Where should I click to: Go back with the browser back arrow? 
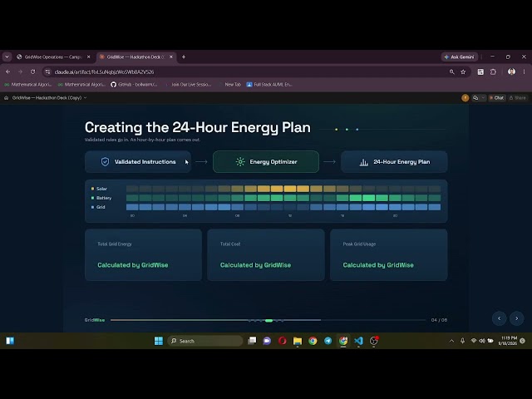click(x=7, y=72)
